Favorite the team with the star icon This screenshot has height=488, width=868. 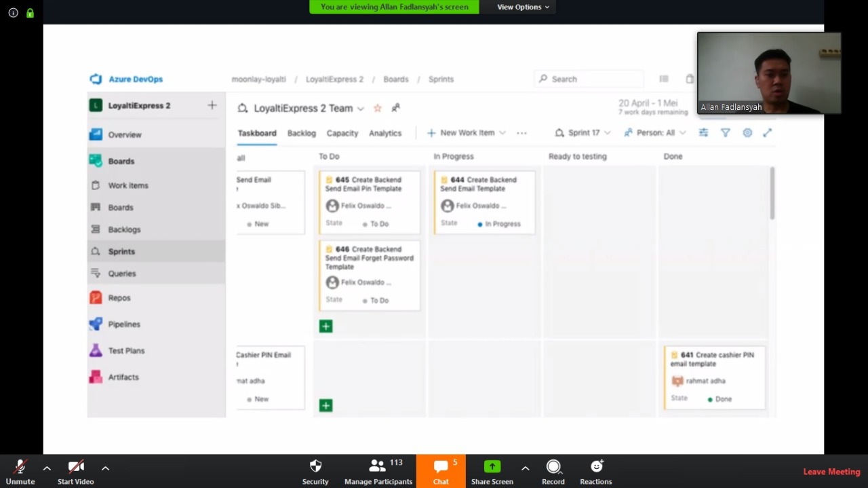[378, 109]
